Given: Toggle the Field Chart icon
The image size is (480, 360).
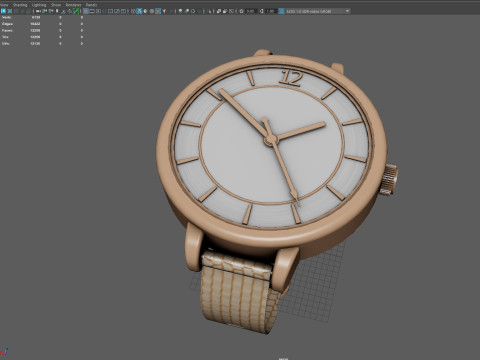Looking at the screenshot, I should point(111,11).
